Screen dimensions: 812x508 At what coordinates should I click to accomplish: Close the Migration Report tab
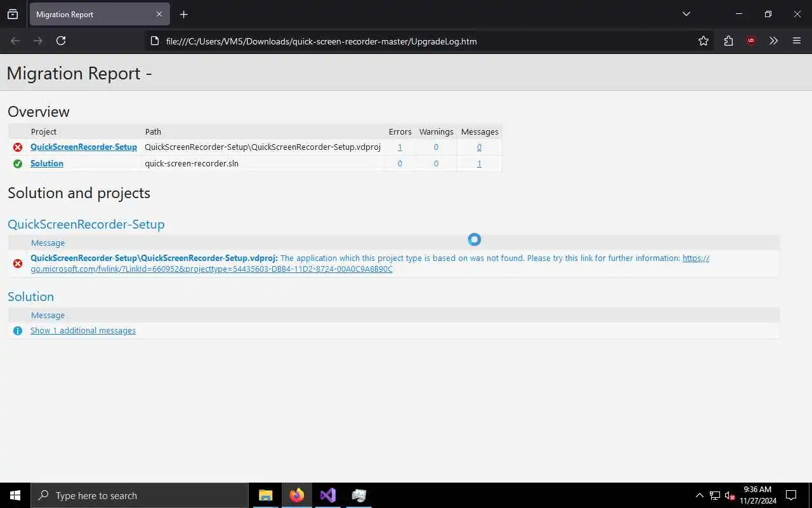[x=159, y=14]
